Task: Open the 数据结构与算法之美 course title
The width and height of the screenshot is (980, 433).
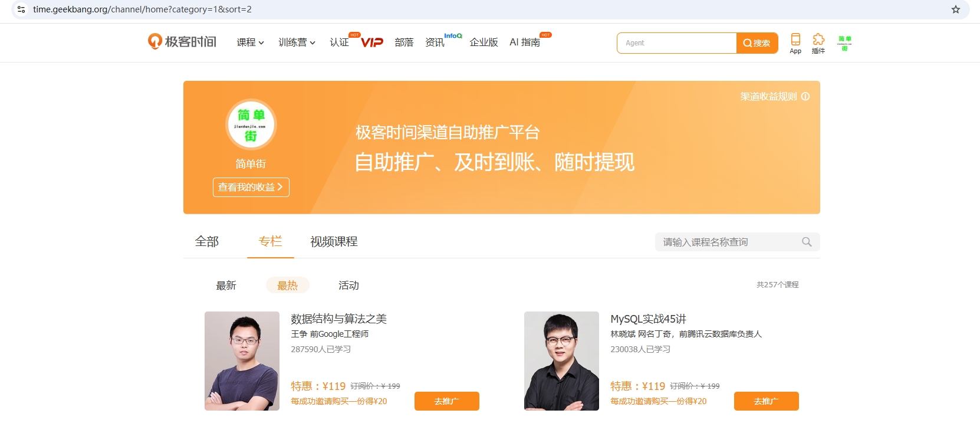Action: [338, 319]
